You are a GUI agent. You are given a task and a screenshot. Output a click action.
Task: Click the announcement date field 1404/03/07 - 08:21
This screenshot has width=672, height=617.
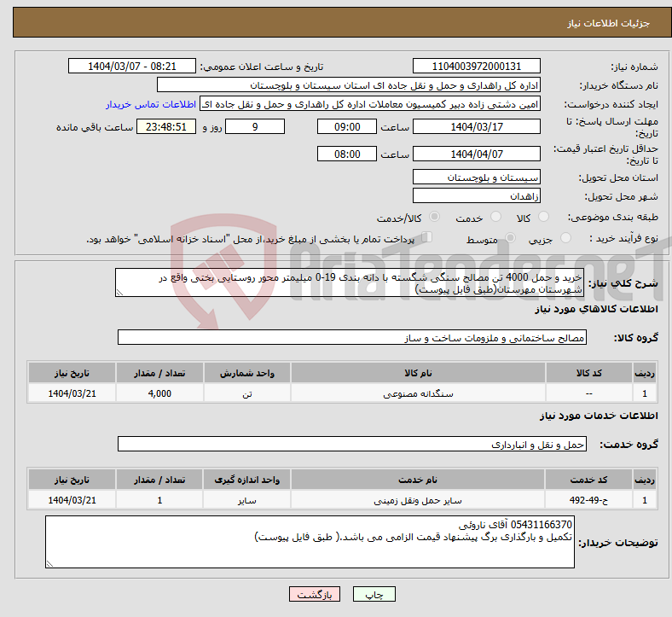pyautogui.click(x=132, y=66)
